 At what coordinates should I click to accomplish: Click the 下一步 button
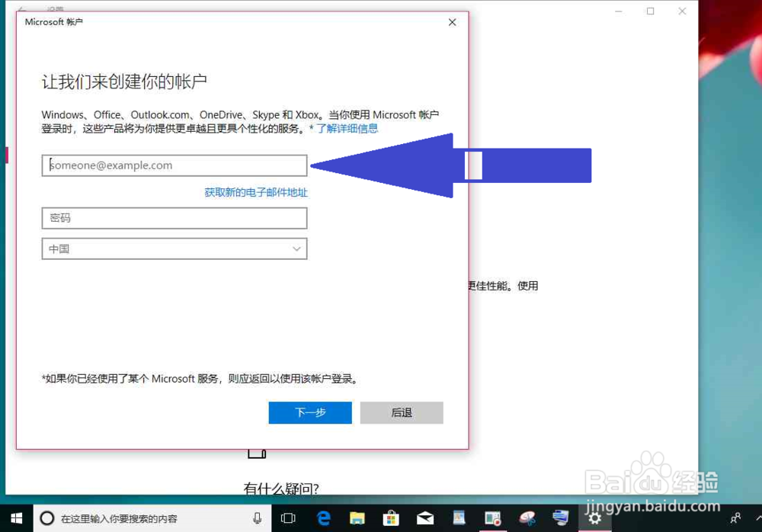[x=310, y=412]
